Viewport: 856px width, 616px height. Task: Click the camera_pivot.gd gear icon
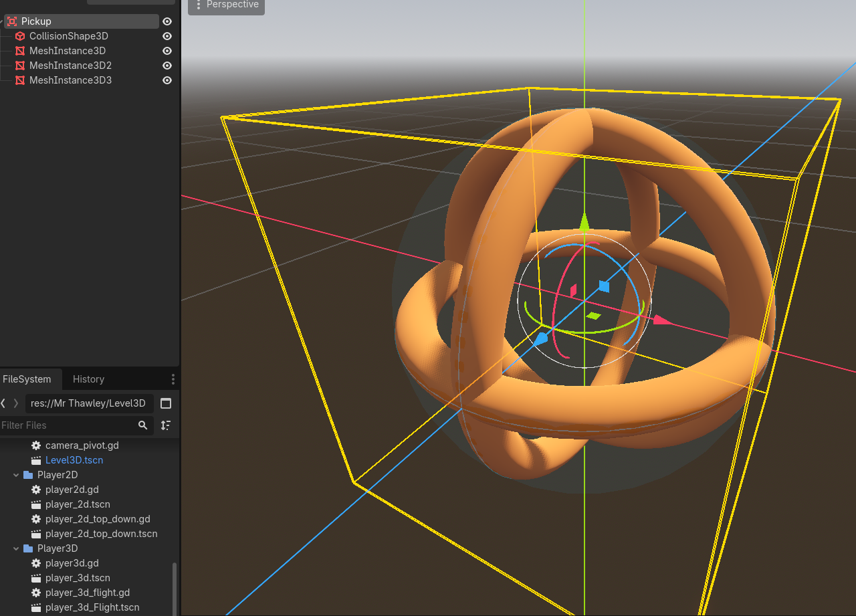coord(36,445)
